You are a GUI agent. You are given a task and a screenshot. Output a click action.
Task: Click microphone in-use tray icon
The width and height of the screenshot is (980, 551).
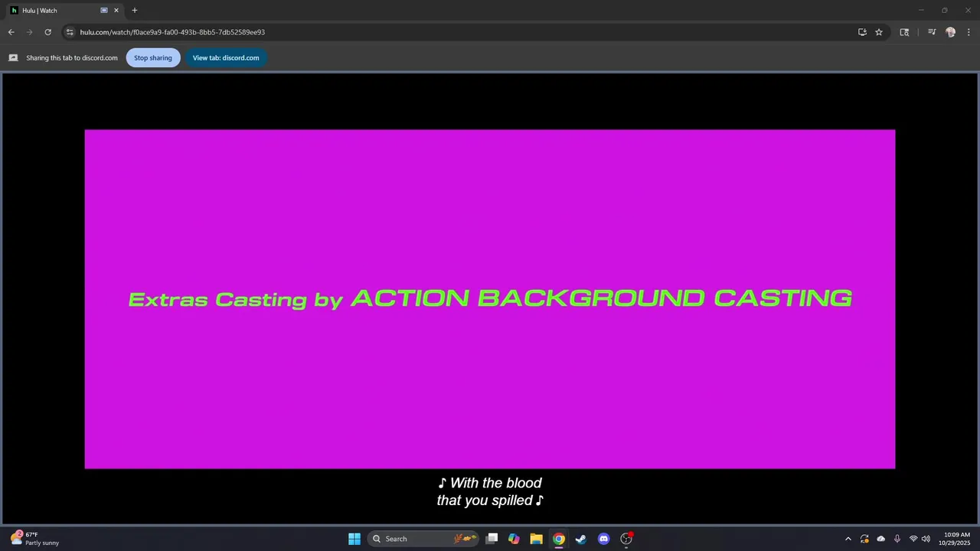coord(897,539)
